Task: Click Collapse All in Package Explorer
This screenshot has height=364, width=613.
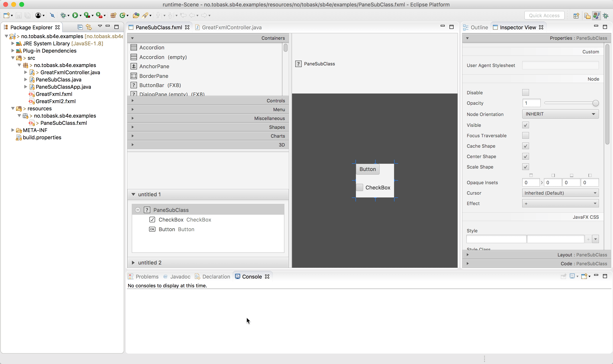Action: tap(80, 27)
